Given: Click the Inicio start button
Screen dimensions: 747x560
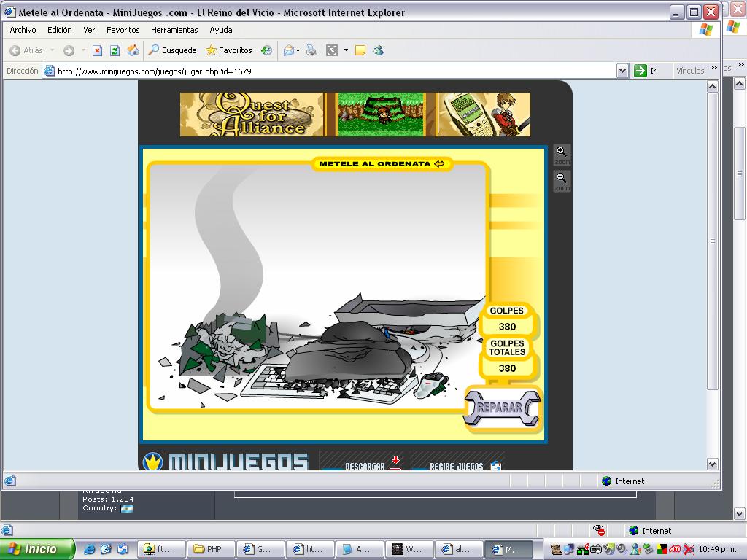Looking at the screenshot, I should (x=37, y=549).
